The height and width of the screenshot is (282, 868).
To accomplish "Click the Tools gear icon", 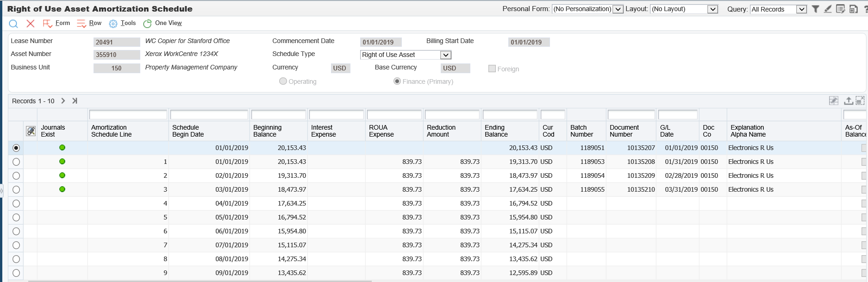I will pos(113,24).
